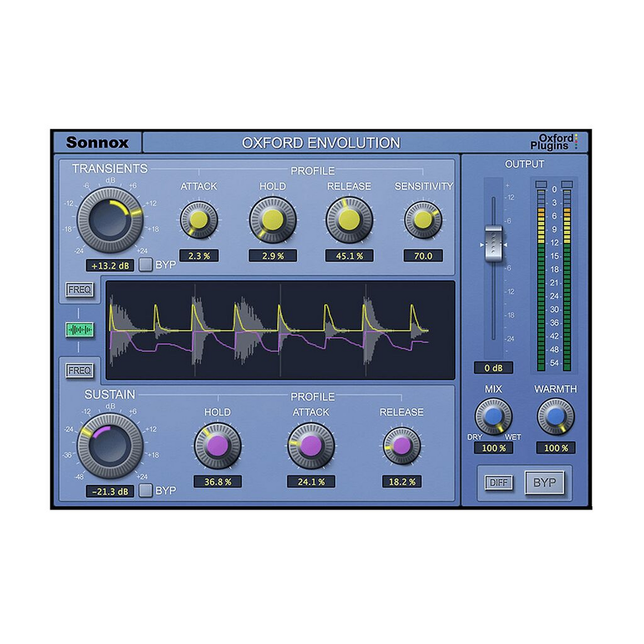Image resolution: width=644 pixels, height=644 pixels.
Task: Click the green waveform display mode icon
Action: click(x=79, y=328)
